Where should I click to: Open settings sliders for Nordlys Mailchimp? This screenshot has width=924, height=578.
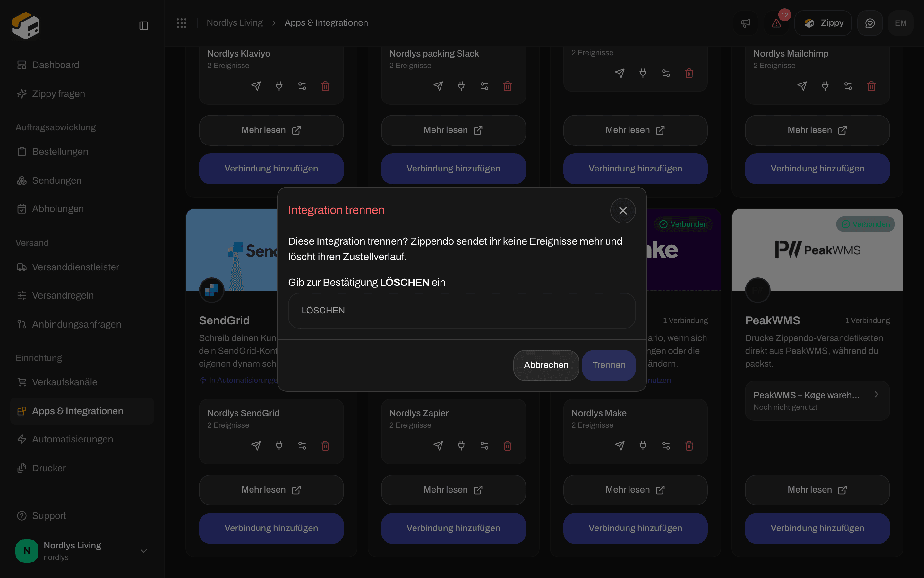[848, 86]
